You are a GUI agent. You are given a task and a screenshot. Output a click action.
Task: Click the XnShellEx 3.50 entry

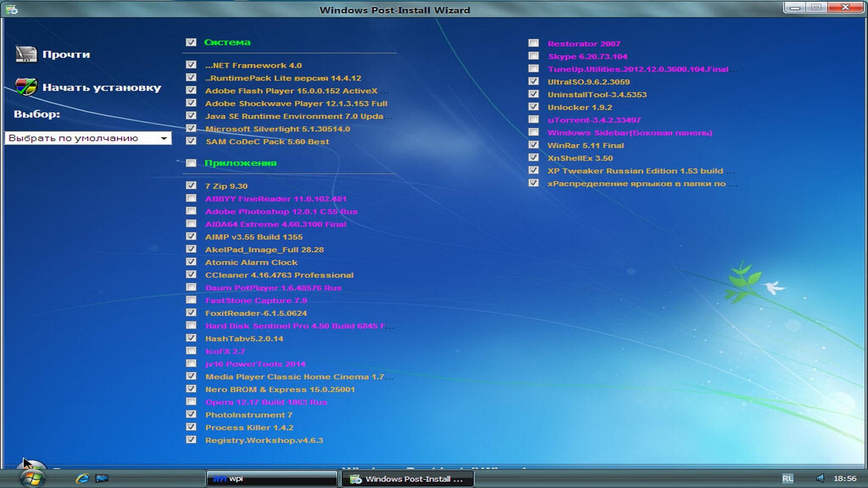click(x=580, y=158)
